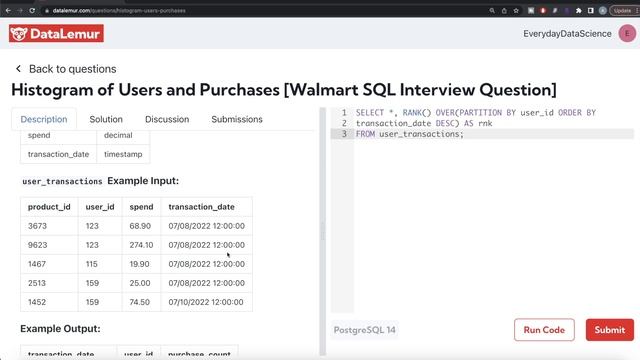Click the browser Update button
This screenshot has height=360, width=640.
coord(623,11)
